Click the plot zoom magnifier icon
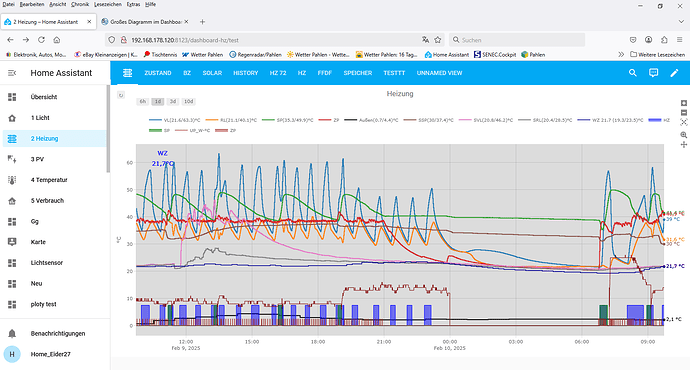Viewport: 690px width, 370px height. [x=683, y=135]
